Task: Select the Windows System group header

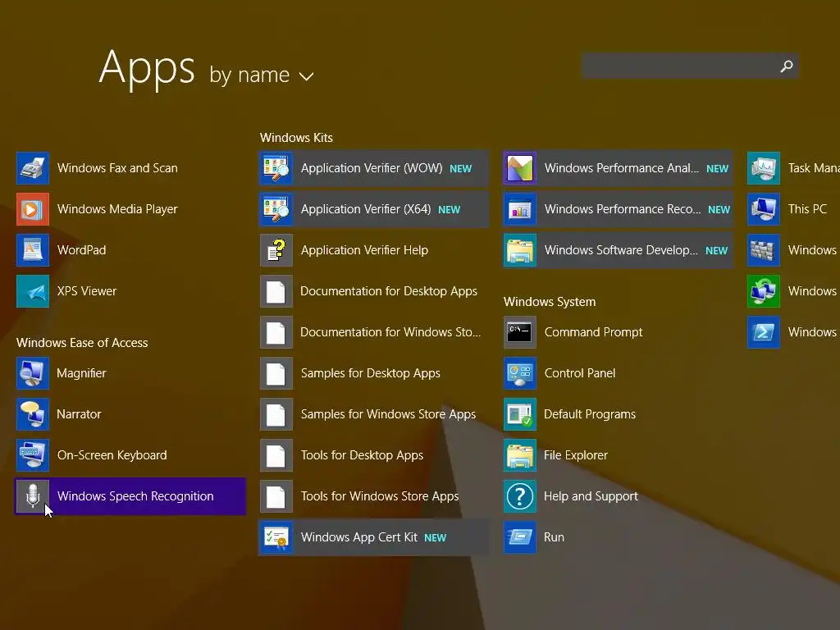Action: [550, 302]
